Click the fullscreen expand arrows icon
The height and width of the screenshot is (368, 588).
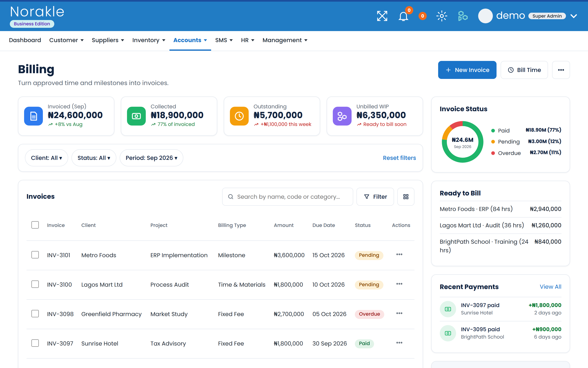(x=382, y=16)
